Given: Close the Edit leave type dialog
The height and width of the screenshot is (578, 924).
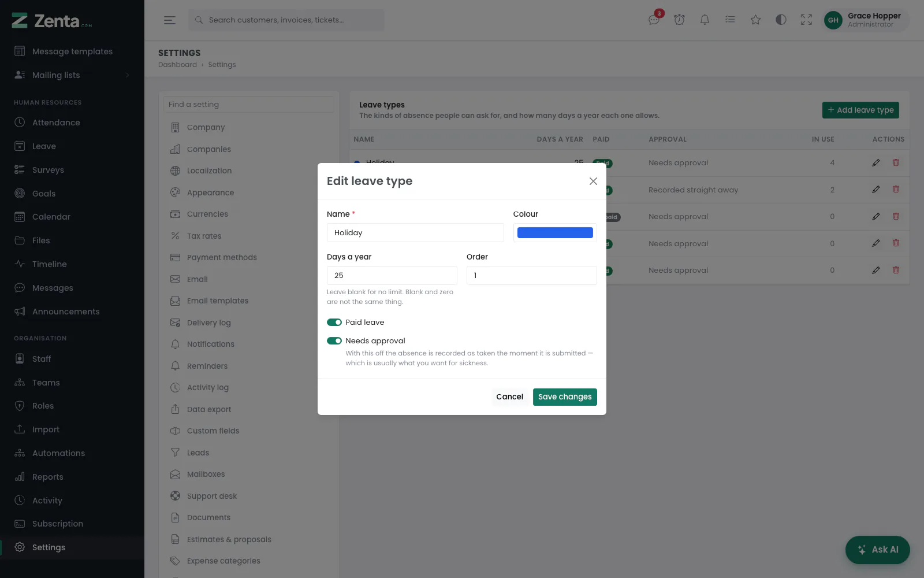Looking at the screenshot, I should pyautogui.click(x=593, y=181).
